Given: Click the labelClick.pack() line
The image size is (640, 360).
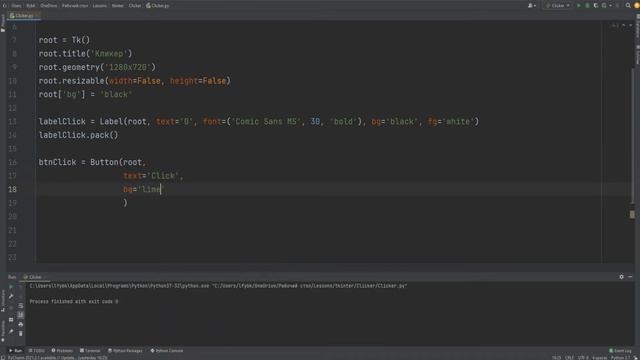Looking at the screenshot, I should pyautogui.click(x=78, y=135).
